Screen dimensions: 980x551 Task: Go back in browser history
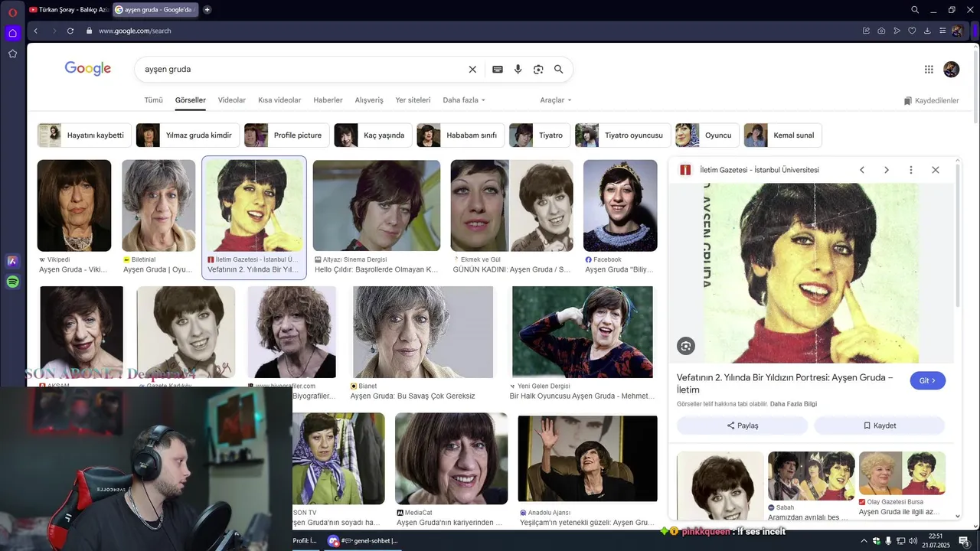(x=35, y=31)
